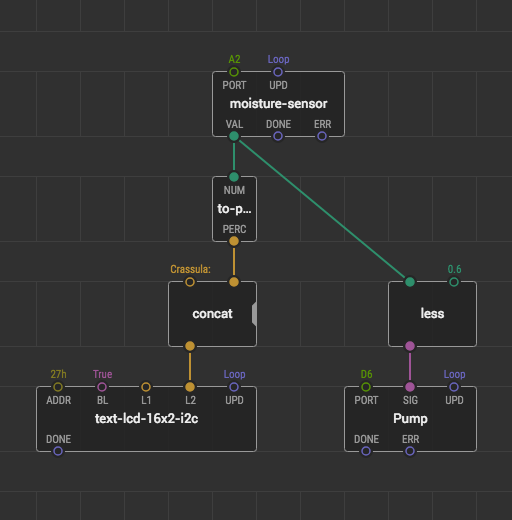Click the Crassula: input pin on concat
Viewport: 512px width, 520px height.
(x=190, y=282)
